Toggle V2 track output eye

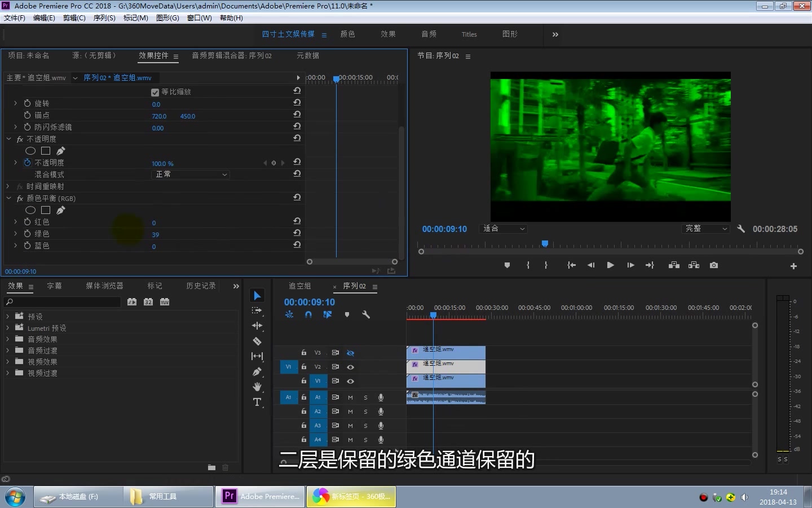click(x=350, y=367)
